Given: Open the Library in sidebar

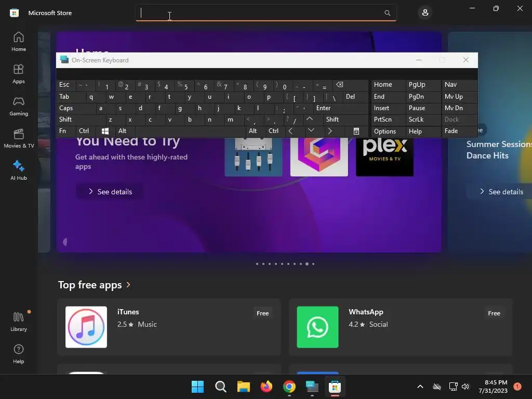Looking at the screenshot, I should [19, 322].
